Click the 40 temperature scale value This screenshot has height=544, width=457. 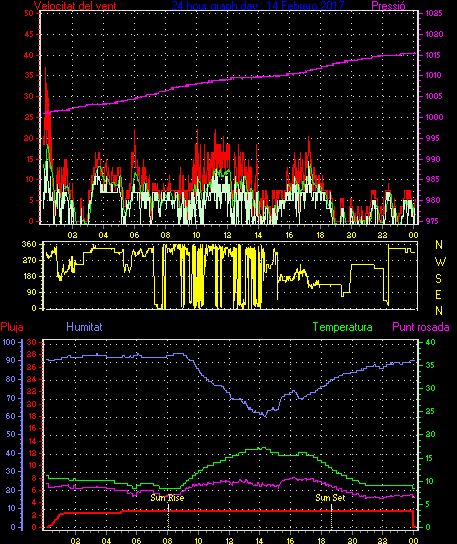point(430,342)
